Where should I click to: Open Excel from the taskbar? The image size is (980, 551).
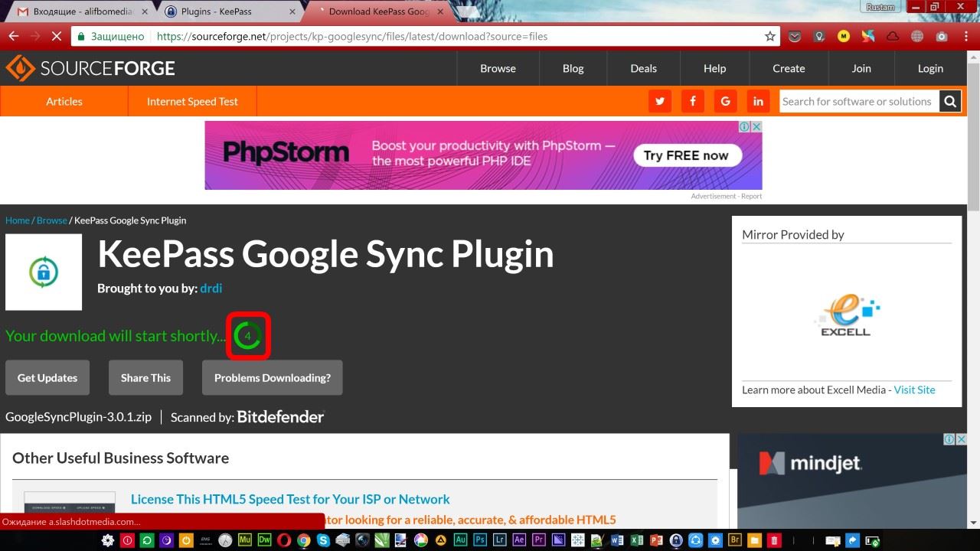point(637,540)
